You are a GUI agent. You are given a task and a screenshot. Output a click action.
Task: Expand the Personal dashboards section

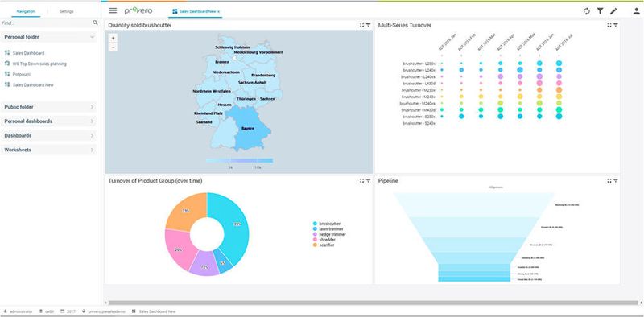click(48, 121)
